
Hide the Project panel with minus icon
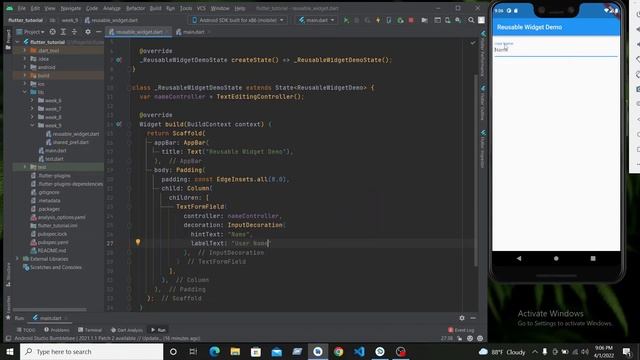point(98,31)
